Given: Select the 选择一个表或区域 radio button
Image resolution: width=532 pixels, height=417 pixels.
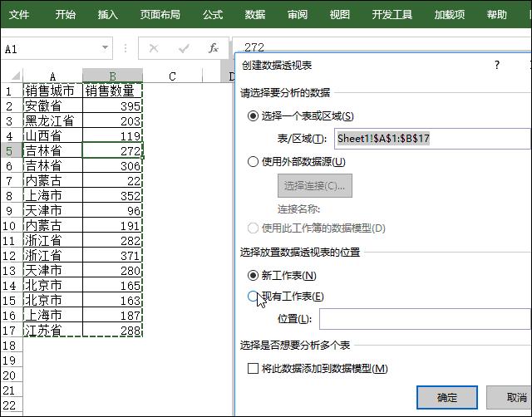Looking at the screenshot, I should (254, 116).
